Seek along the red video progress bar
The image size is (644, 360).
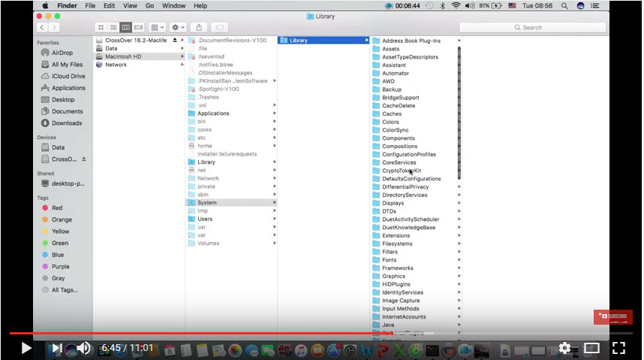coord(300,332)
